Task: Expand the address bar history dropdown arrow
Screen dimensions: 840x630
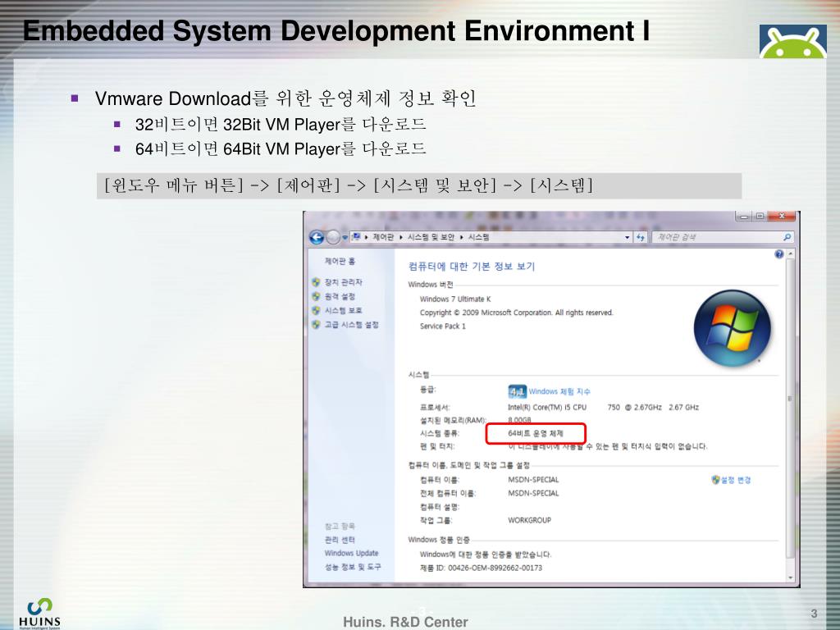Action: pyautogui.click(x=628, y=237)
